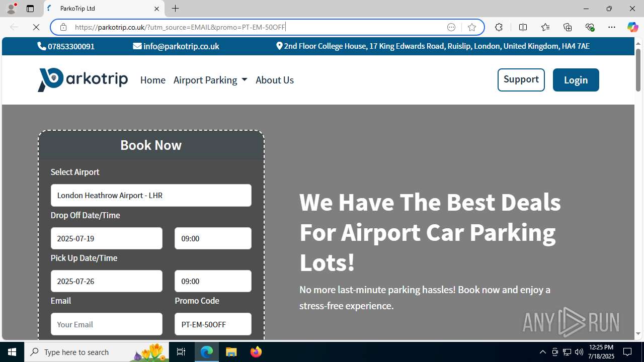Click the taskbar search box
Image resolution: width=644 pixels, height=362 pixels.
[x=97, y=352]
